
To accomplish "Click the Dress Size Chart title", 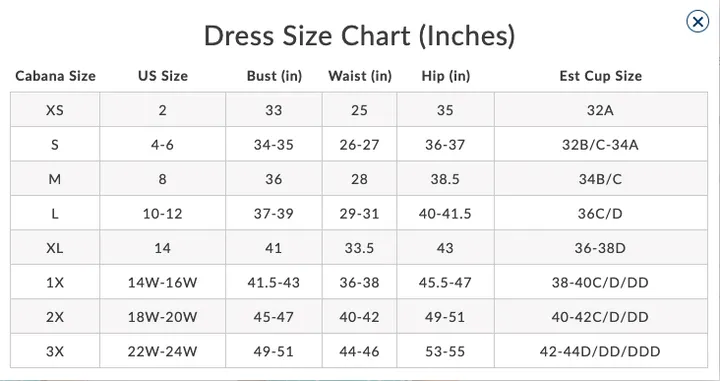I will coord(360,36).
